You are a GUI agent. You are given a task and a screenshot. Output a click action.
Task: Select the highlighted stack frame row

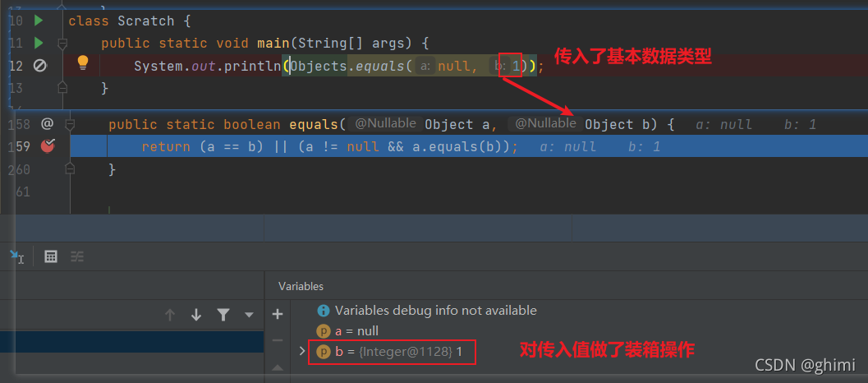(131, 341)
